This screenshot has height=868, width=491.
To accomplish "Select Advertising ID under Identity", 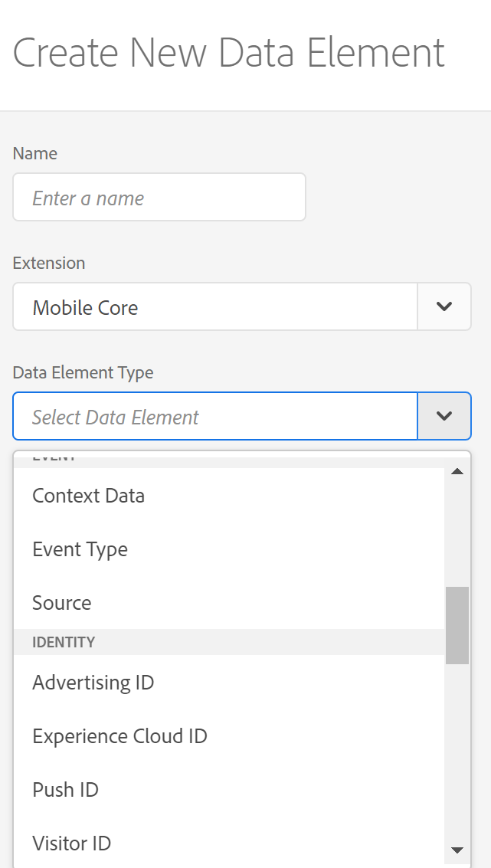I will tap(93, 682).
